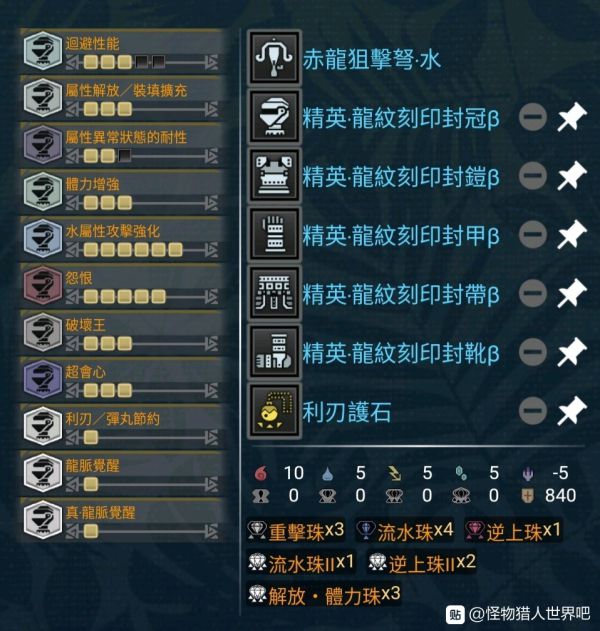Toggle the pin for 精英·龍紋刻印封帶β

(572, 293)
